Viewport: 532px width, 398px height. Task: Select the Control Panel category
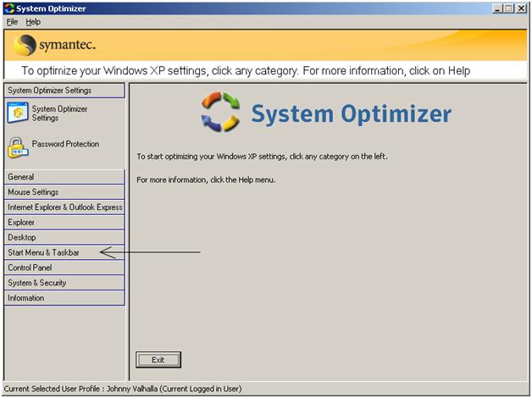click(x=64, y=268)
